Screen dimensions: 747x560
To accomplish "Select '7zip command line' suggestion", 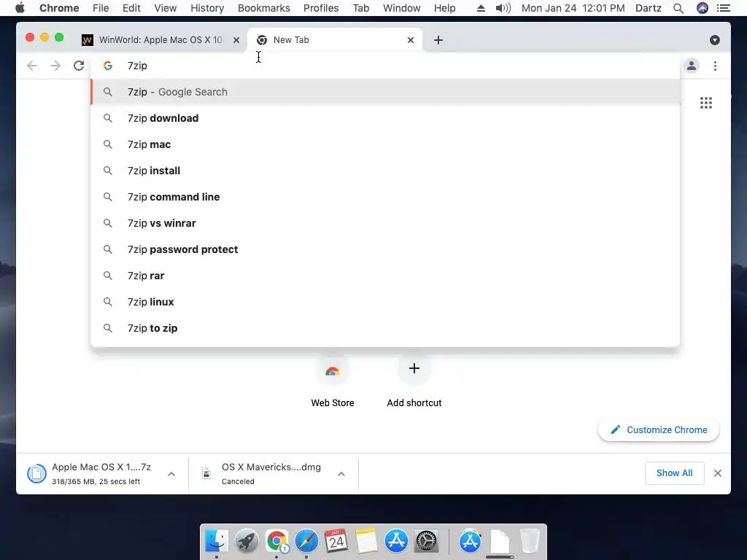I will [385, 197].
